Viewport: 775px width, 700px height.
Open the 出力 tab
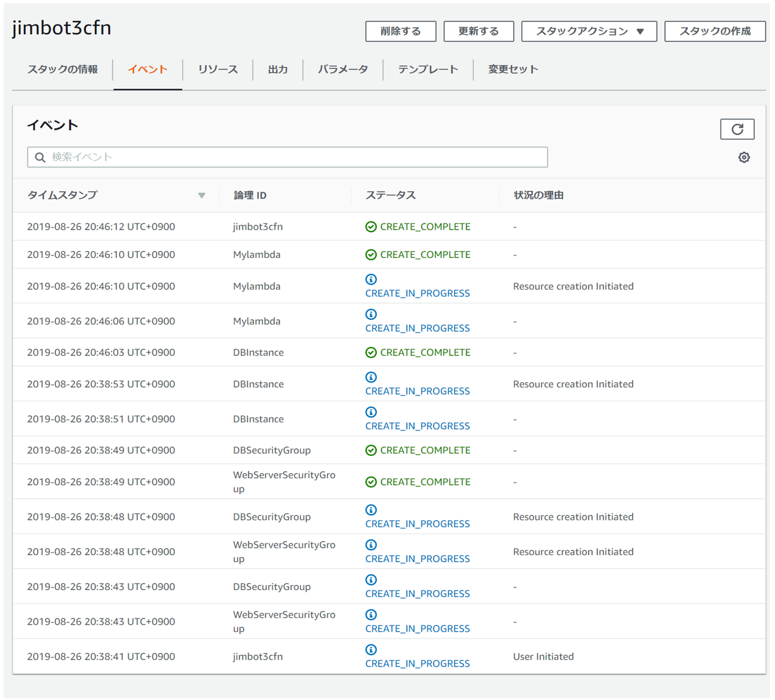pos(278,70)
